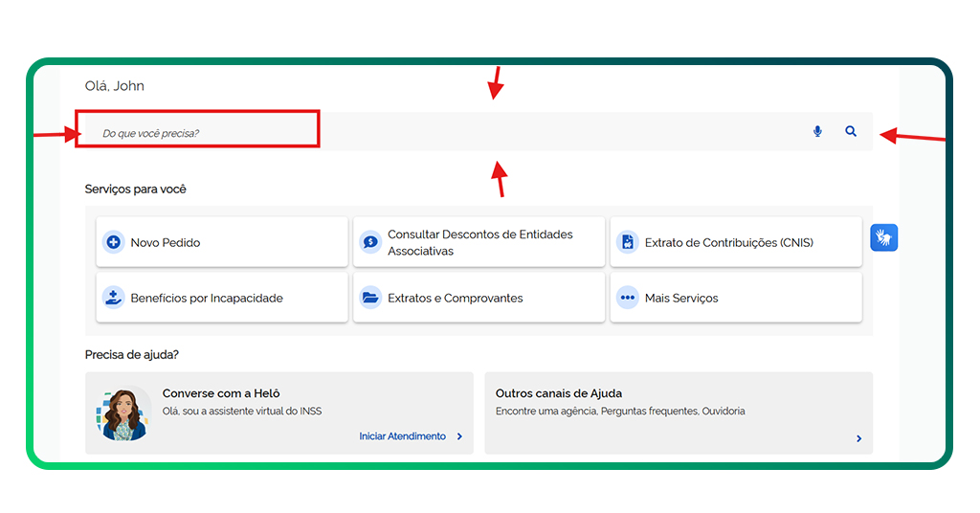Click 'Encontre uma agência, Perguntas frequentes, Ouvidoria' text
The height and width of the screenshot is (513, 980).
click(620, 412)
